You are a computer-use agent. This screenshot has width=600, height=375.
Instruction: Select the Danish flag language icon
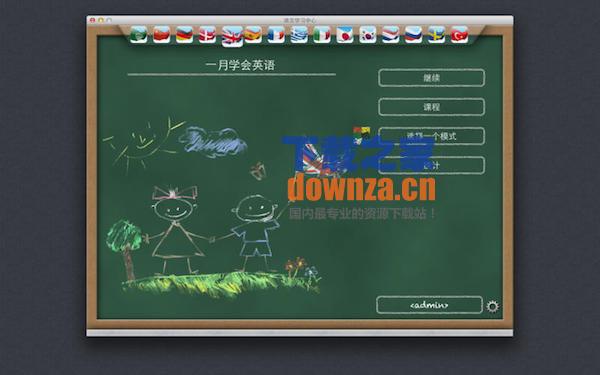tap(207, 34)
